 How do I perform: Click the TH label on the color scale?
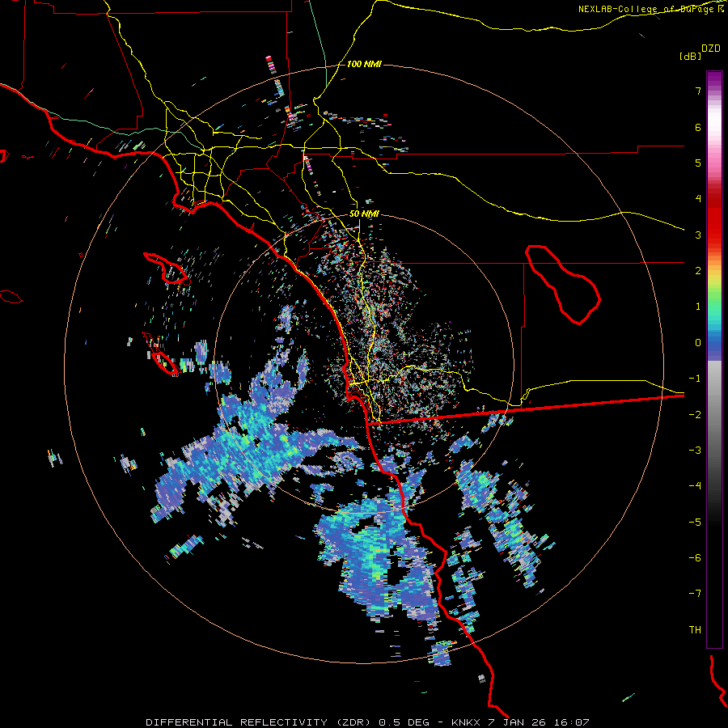(x=695, y=630)
